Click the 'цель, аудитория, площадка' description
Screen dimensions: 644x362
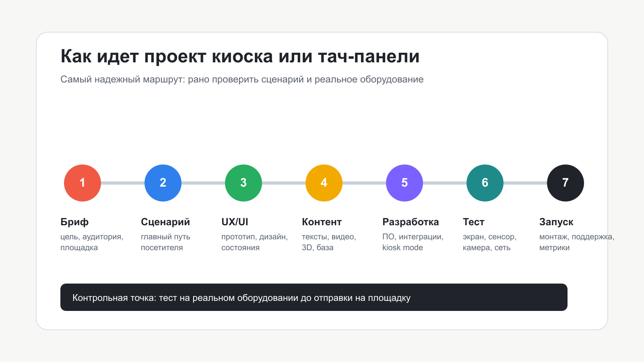point(92,242)
